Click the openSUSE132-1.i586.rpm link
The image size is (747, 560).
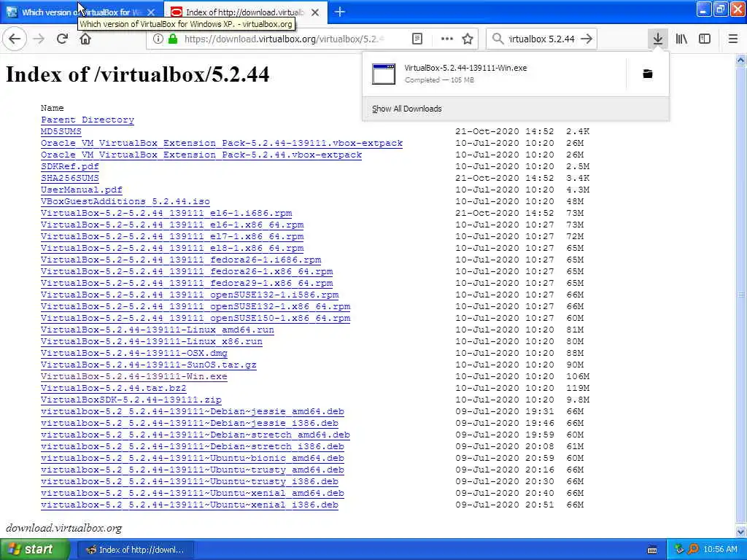tap(190, 295)
